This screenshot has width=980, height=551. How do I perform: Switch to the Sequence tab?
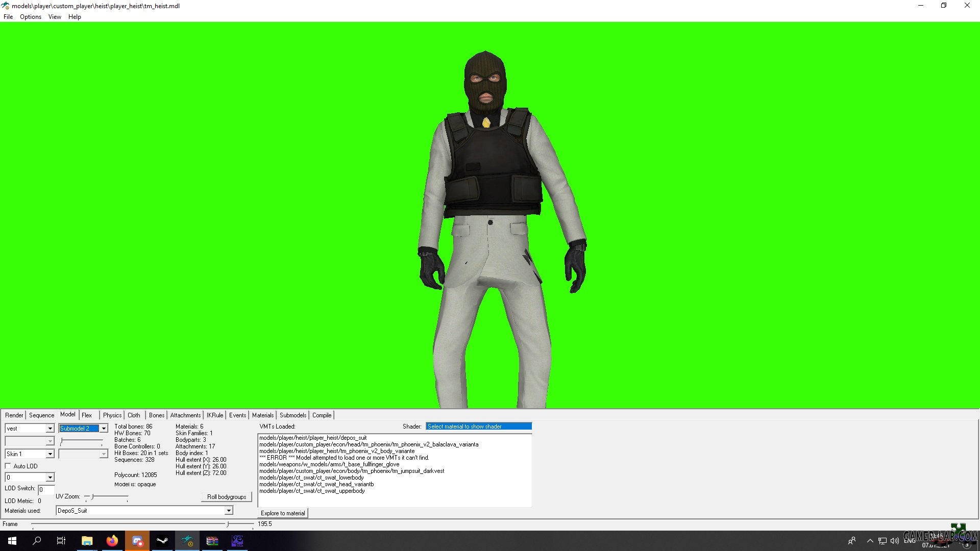pyautogui.click(x=41, y=415)
